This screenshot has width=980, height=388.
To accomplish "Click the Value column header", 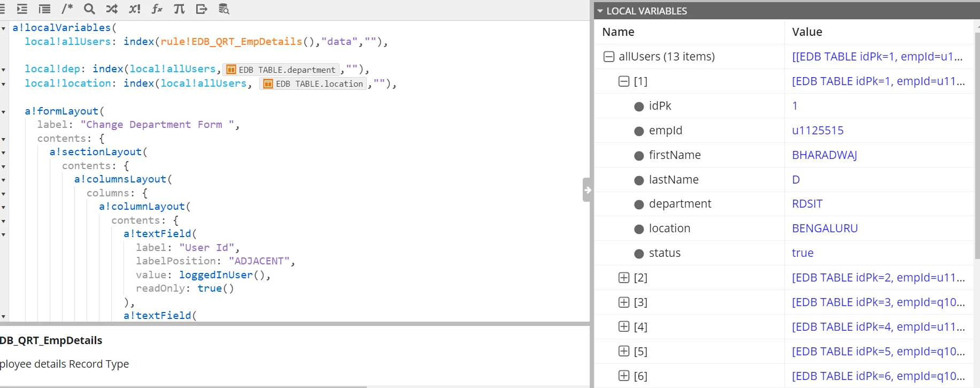I will point(807,32).
